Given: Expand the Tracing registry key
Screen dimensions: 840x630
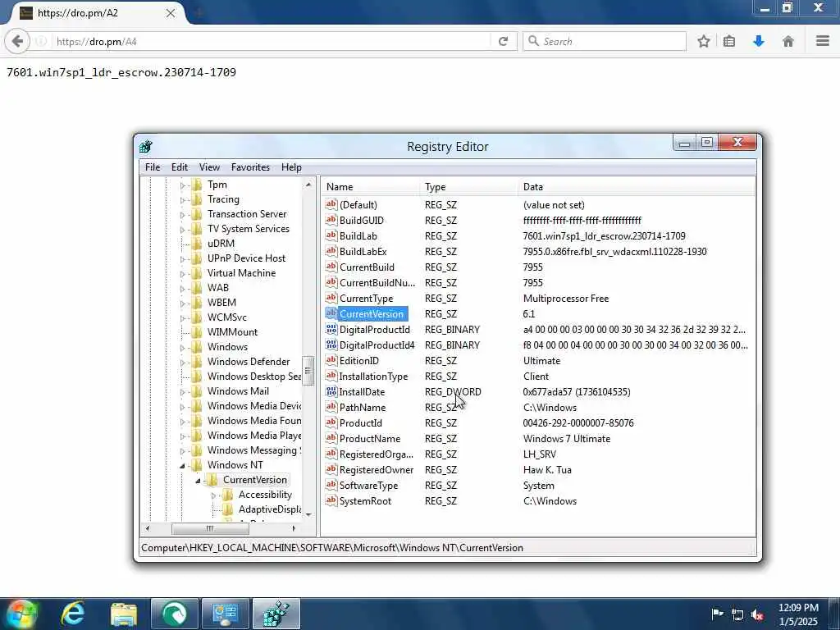Looking at the screenshot, I should [182, 200].
